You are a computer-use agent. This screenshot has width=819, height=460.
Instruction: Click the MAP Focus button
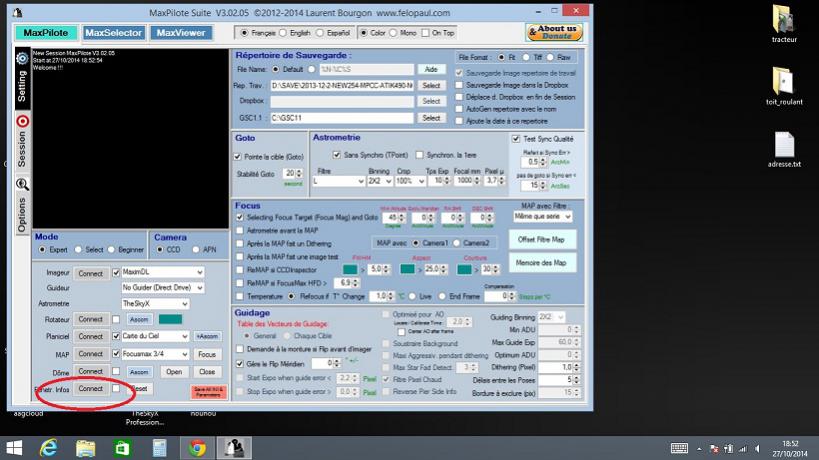207,354
